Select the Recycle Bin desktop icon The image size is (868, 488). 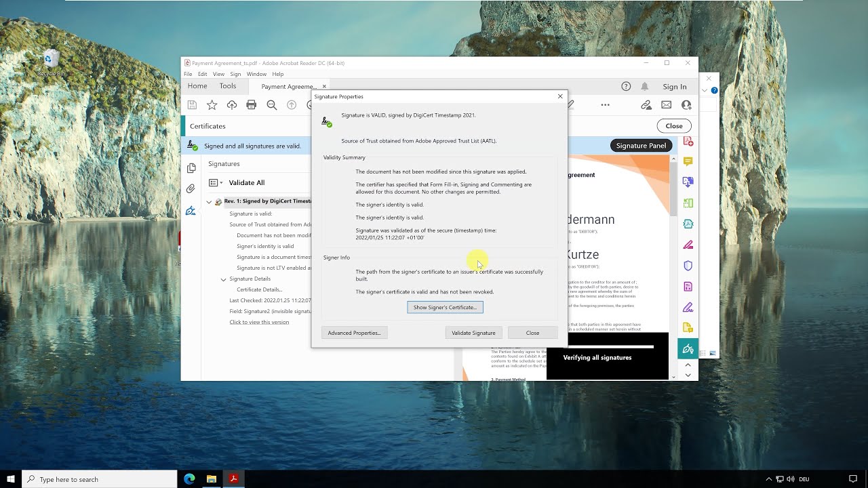(x=52, y=63)
